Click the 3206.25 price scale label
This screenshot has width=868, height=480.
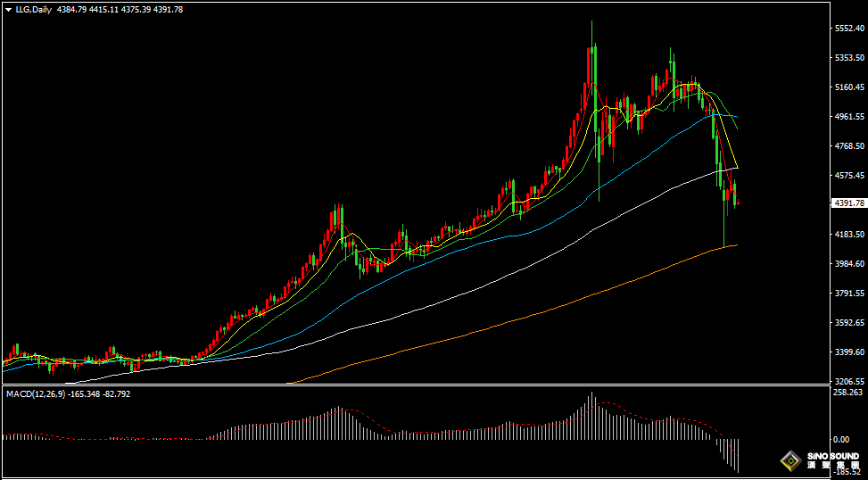click(x=847, y=381)
